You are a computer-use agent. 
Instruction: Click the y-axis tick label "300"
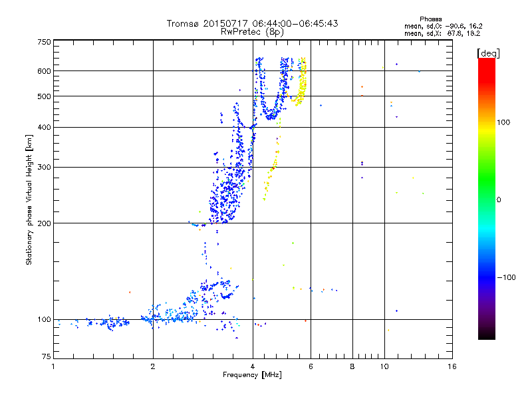[44, 168]
